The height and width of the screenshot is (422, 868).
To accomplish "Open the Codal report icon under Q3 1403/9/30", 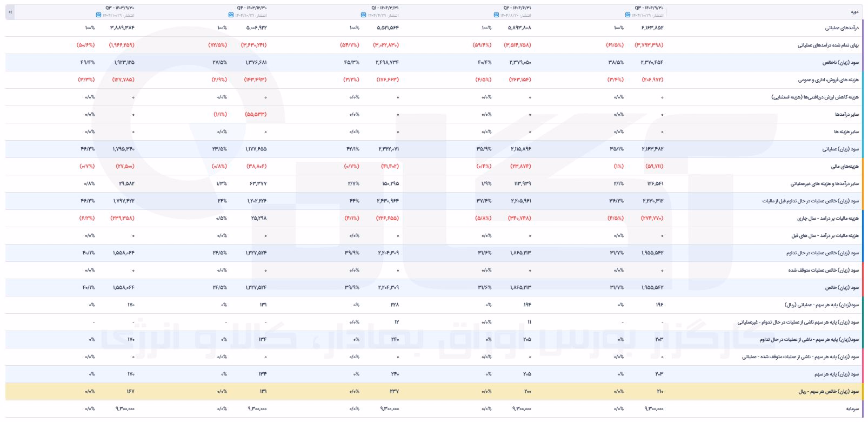I will (98, 15).
